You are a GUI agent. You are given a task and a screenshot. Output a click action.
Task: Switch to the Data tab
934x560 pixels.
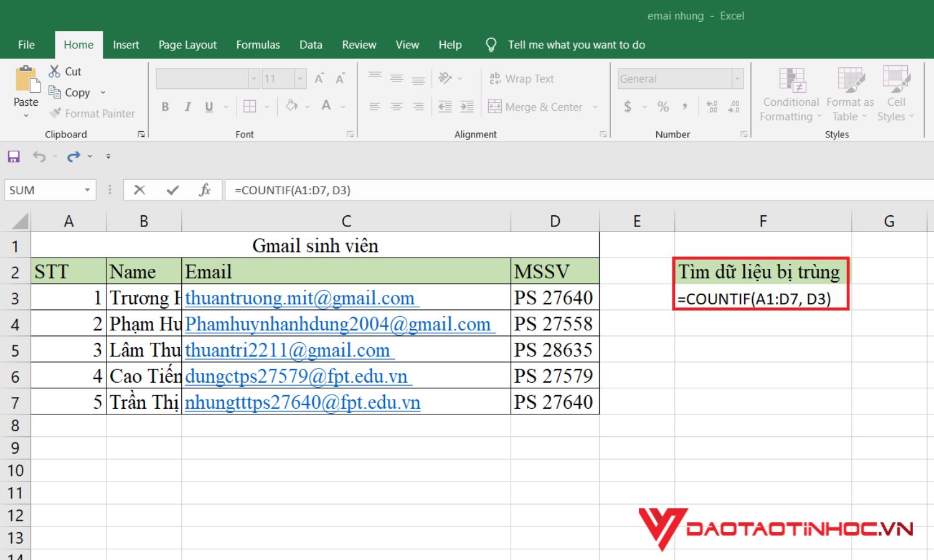click(311, 45)
